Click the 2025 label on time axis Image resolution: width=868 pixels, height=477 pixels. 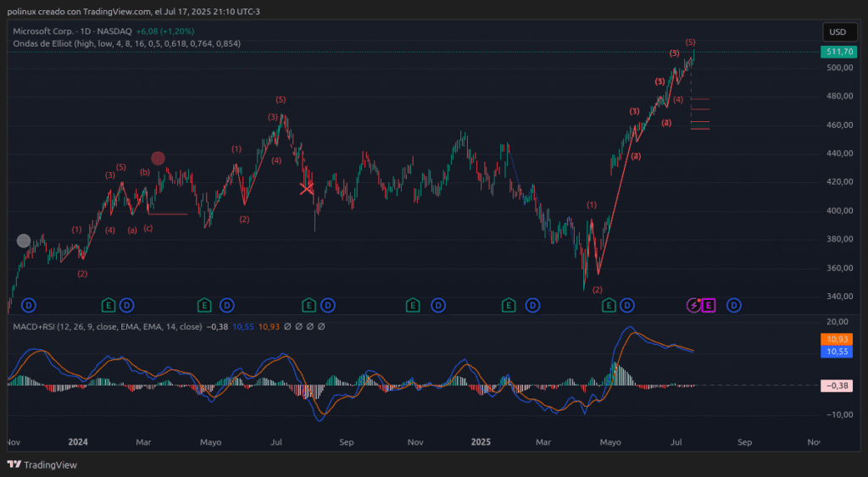481,442
